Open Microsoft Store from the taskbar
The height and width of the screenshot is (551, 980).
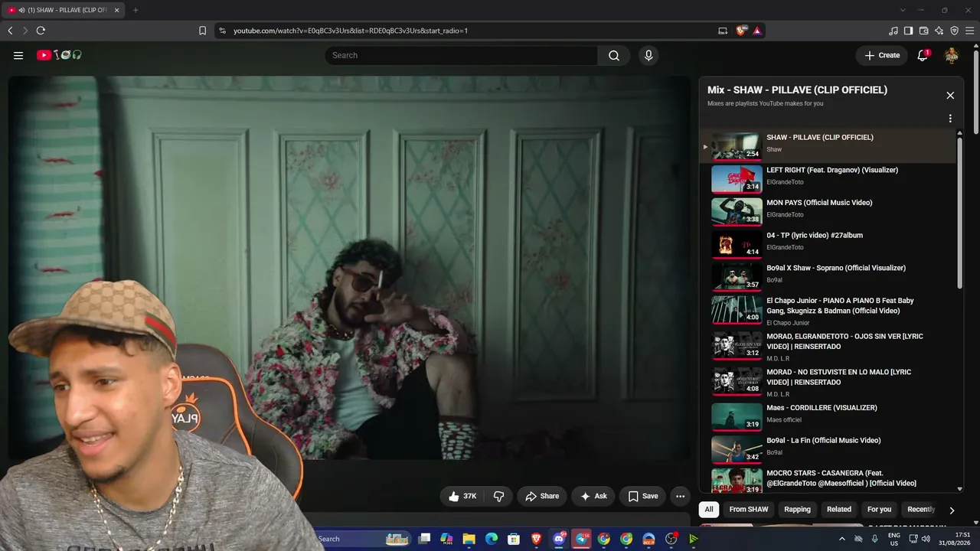point(514,539)
